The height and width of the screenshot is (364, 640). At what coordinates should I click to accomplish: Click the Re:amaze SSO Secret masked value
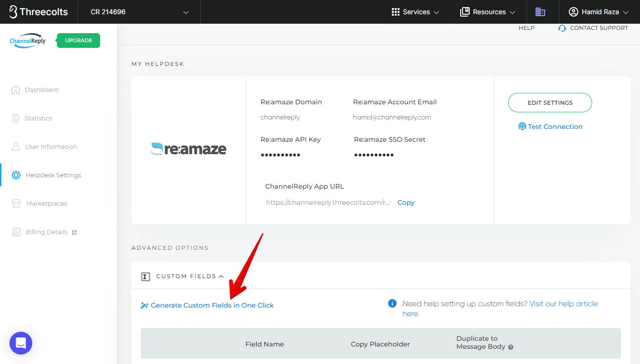(x=374, y=155)
